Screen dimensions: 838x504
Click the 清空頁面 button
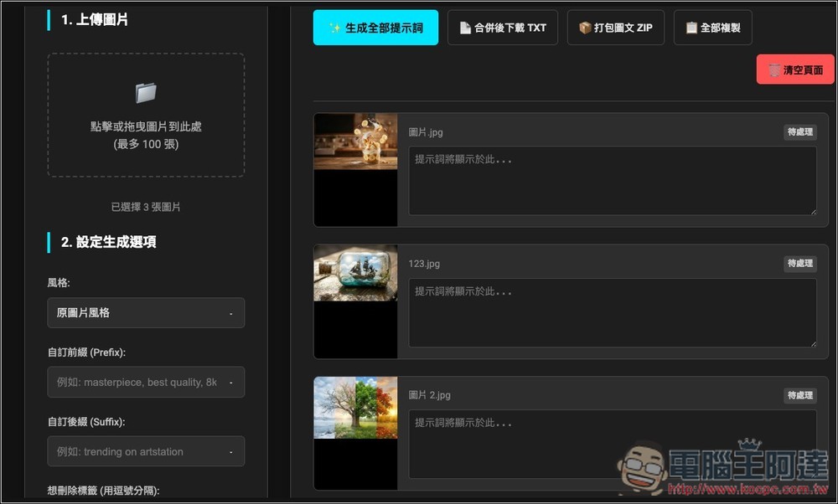[794, 69]
